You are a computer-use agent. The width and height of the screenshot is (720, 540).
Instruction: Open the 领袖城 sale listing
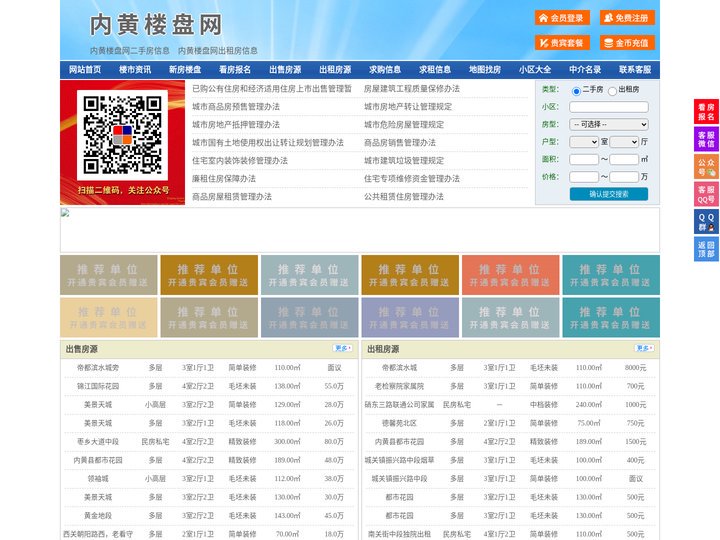(x=98, y=478)
